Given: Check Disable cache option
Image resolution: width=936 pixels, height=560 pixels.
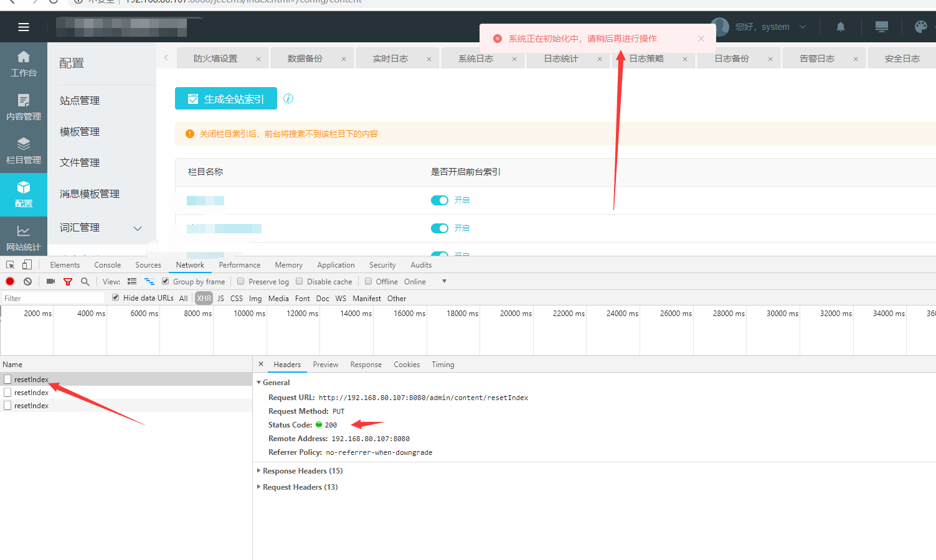Looking at the screenshot, I should tap(300, 281).
